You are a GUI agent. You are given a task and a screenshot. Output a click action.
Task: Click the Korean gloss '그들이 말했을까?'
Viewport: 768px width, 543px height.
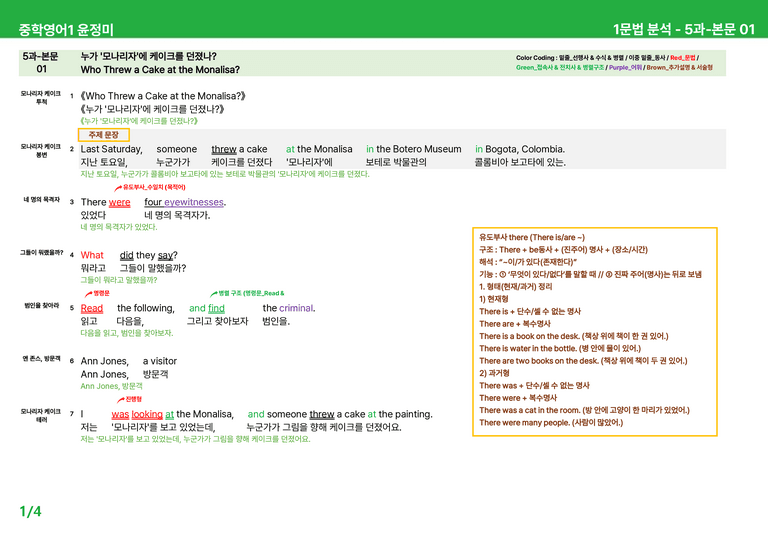click(153, 268)
